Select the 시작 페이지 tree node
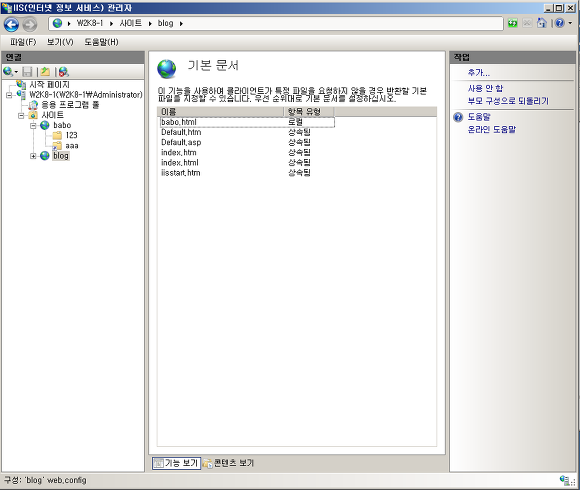Screen dimensions: 580x490 click(x=50, y=85)
